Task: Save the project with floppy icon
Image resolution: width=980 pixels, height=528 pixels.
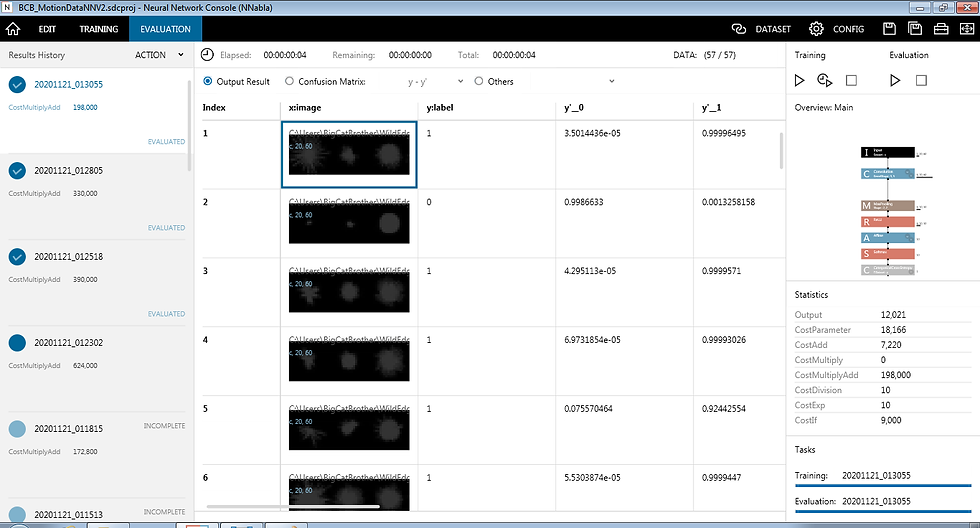Action: click(889, 29)
